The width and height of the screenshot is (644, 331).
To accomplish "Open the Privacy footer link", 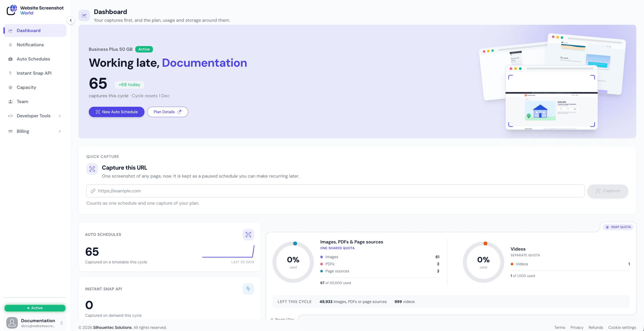I will click(576, 328).
